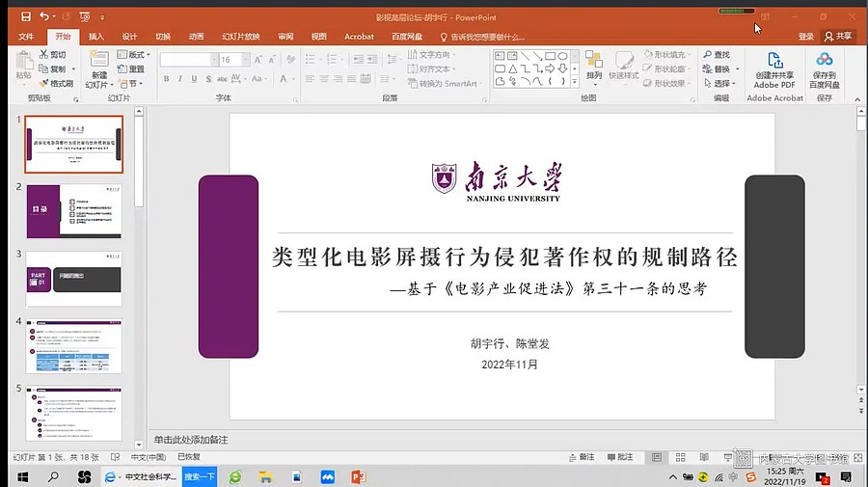Toggle align text left

310,79
